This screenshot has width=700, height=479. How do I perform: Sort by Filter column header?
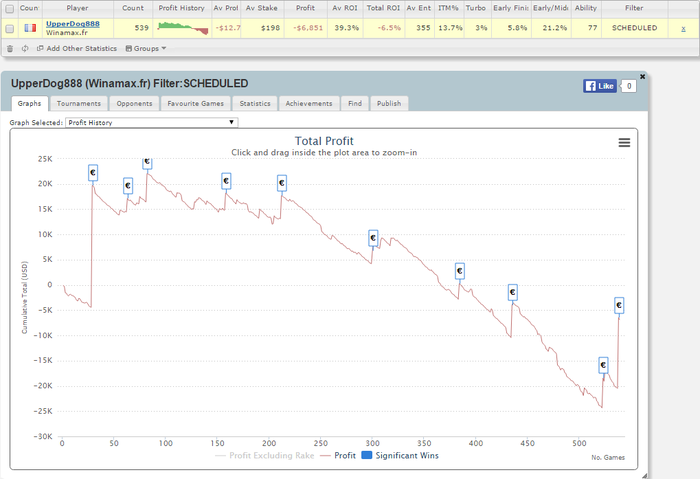[x=634, y=8]
